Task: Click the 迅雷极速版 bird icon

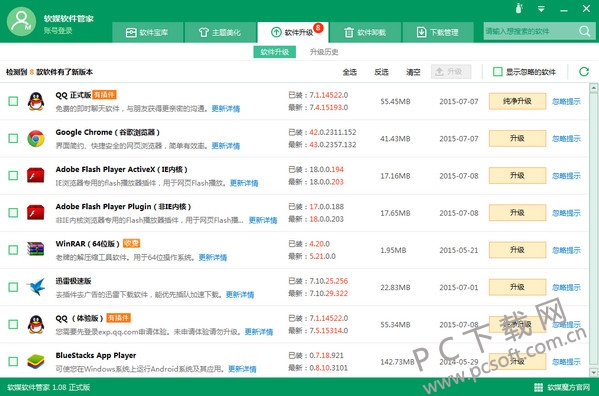Action: tap(36, 287)
